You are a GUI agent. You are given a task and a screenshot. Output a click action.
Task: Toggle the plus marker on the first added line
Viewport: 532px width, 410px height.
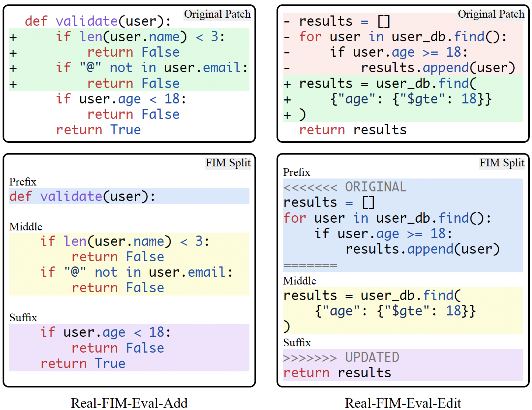pos(13,37)
